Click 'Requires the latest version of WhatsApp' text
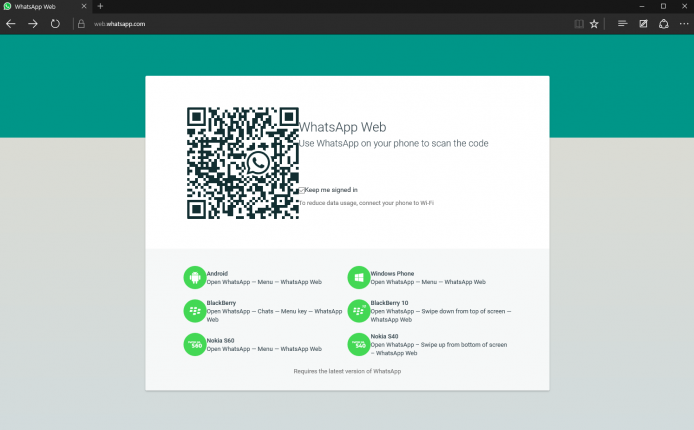 tap(347, 371)
